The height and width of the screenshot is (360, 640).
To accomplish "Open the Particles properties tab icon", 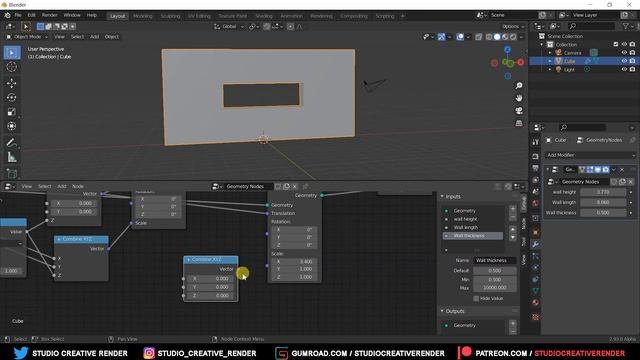I will (536, 256).
